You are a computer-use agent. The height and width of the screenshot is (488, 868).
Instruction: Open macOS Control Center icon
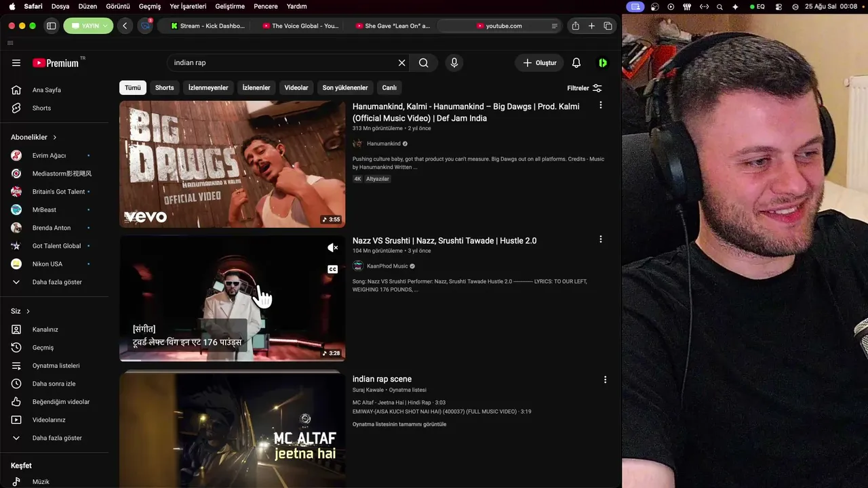click(778, 7)
